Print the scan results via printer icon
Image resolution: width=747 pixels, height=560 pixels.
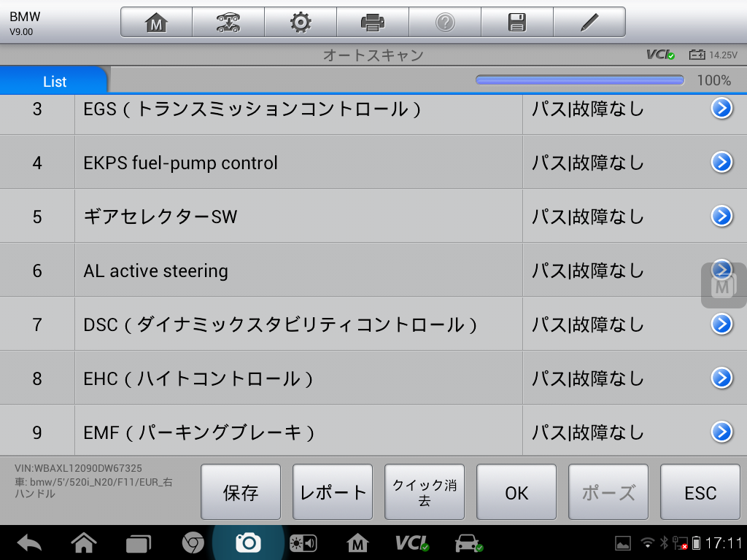click(372, 21)
